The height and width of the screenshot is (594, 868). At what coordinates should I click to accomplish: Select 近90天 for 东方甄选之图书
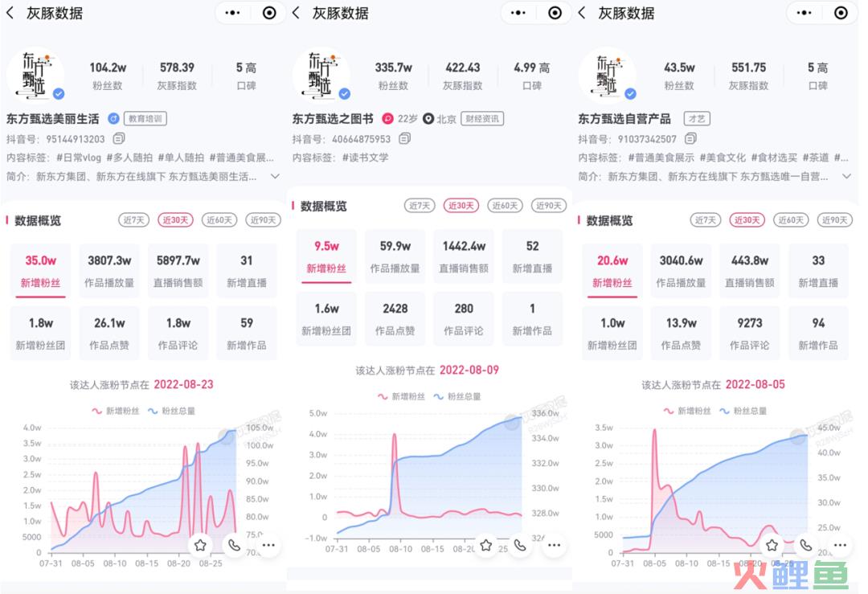click(x=549, y=206)
